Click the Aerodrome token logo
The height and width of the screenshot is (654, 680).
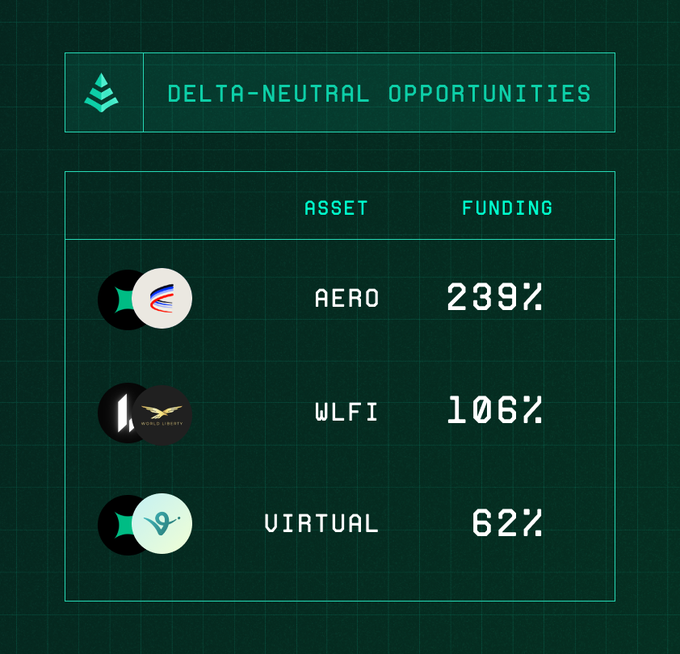pyautogui.click(x=163, y=298)
